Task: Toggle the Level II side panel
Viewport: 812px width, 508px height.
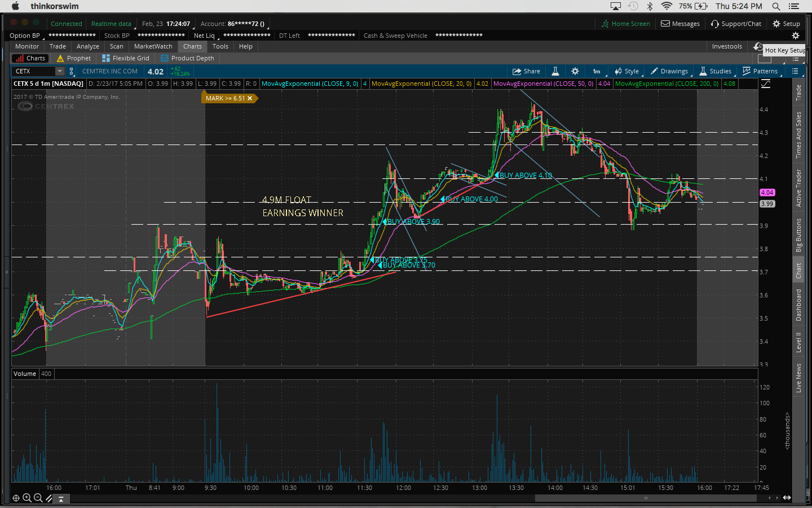Action: (x=798, y=343)
